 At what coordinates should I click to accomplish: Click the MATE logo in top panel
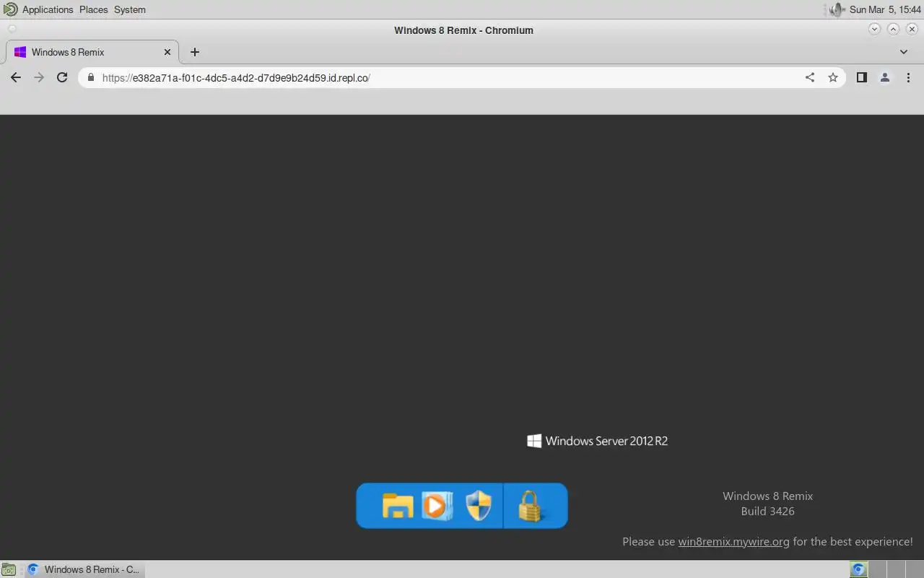pos(10,9)
